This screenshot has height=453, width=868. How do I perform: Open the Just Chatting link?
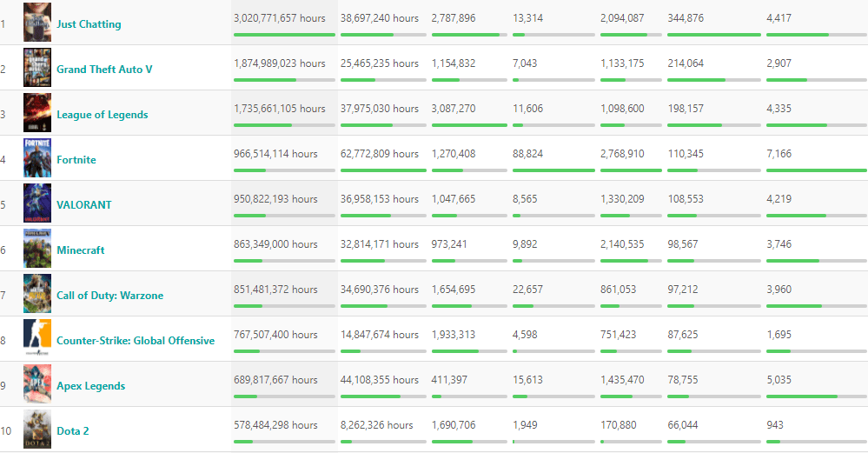(89, 24)
